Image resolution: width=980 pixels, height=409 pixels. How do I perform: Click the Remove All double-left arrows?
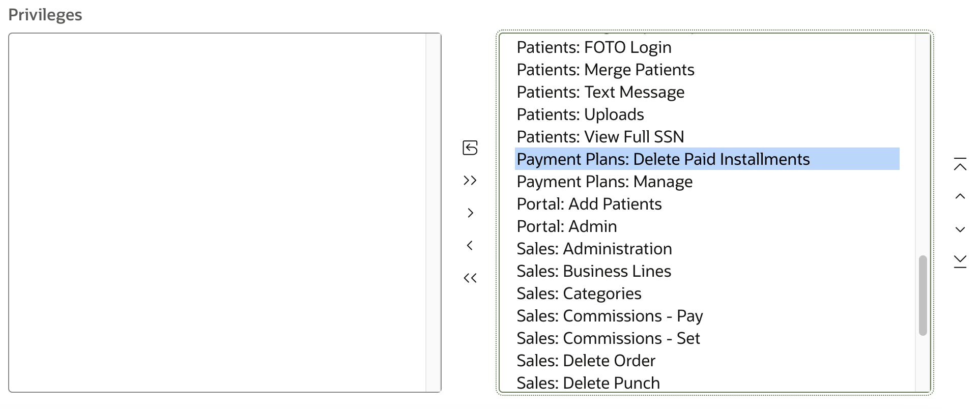pyautogui.click(x=470, y=278)
